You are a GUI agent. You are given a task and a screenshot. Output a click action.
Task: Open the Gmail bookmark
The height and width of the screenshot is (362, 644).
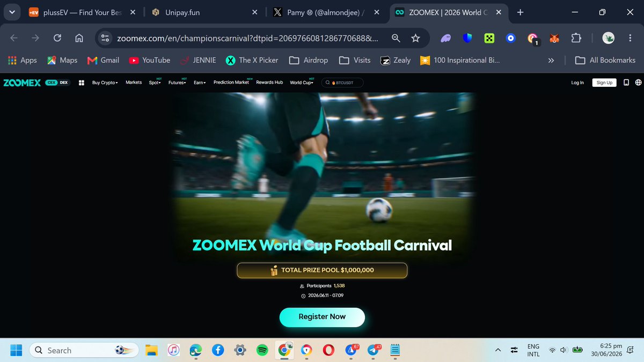pyautogui.click(x=103, y=60)
